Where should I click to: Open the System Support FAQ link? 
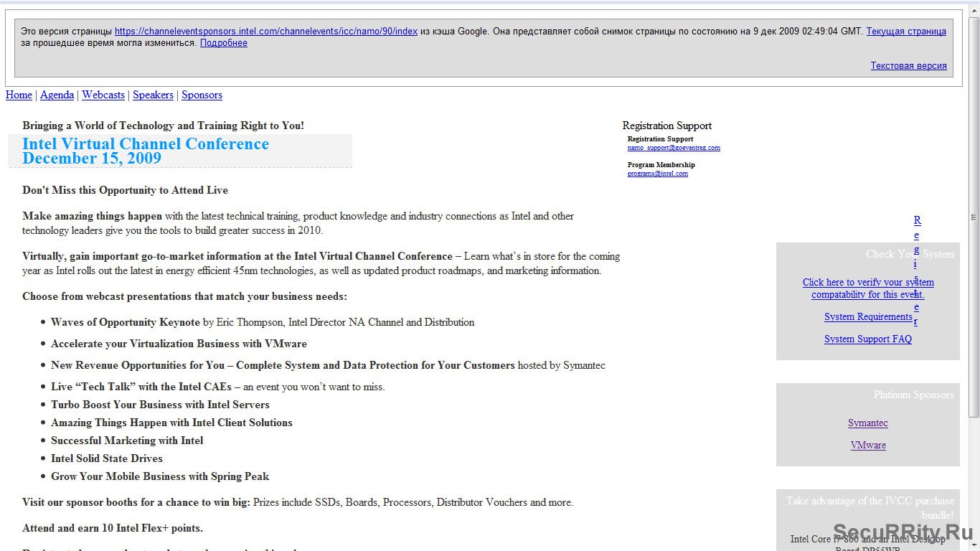pos(868,339)
